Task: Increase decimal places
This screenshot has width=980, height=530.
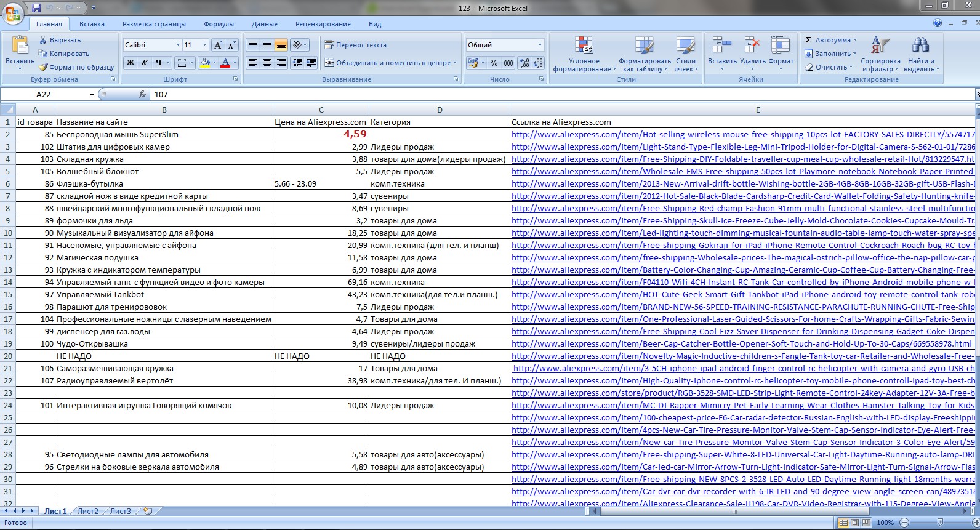Action: point(524,63)
